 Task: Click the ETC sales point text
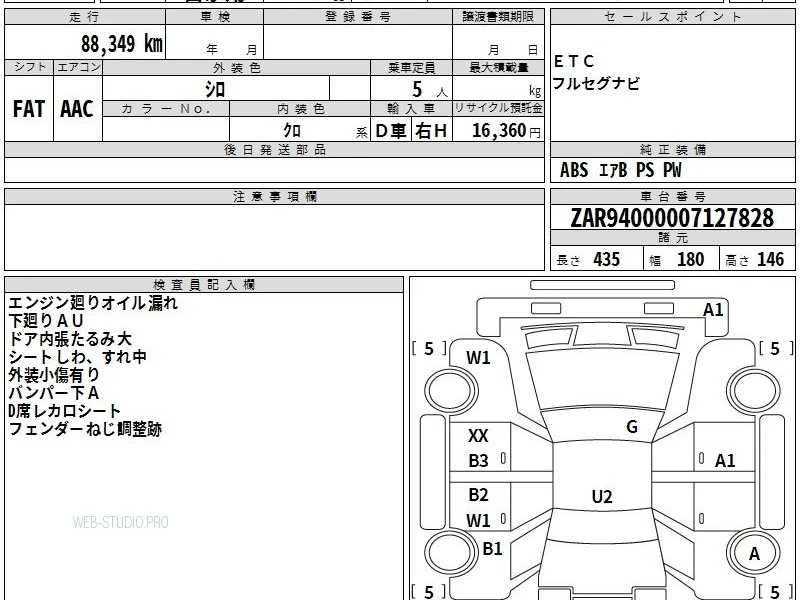click(x=574, y=61)
